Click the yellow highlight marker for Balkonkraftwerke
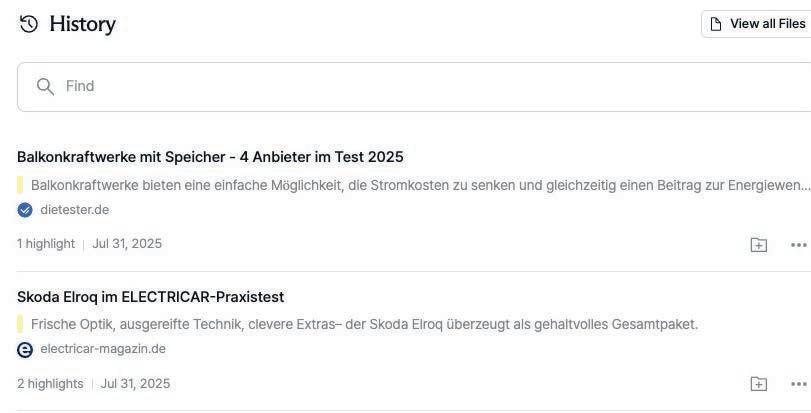Viewport: 811px width, 413px height. 20,185
